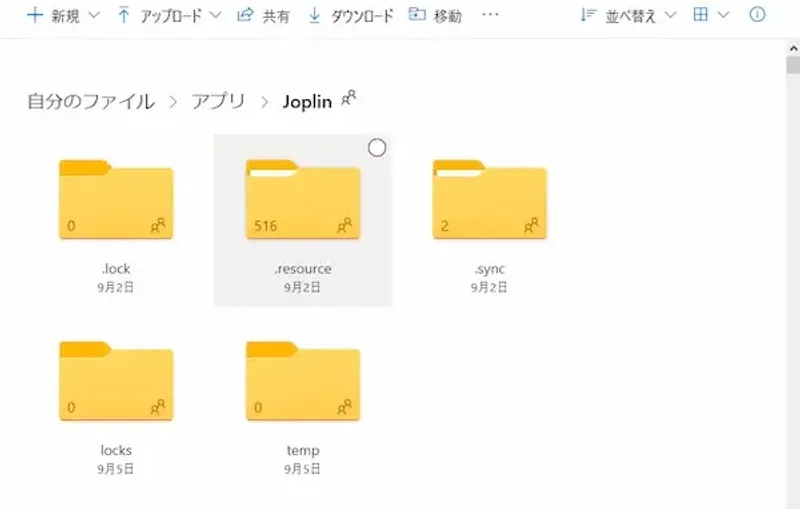Viewport: 800px width, 509px height.
Task: Click ダウンロード (Download) in the toolbar
Action: [x=351, y=16]
